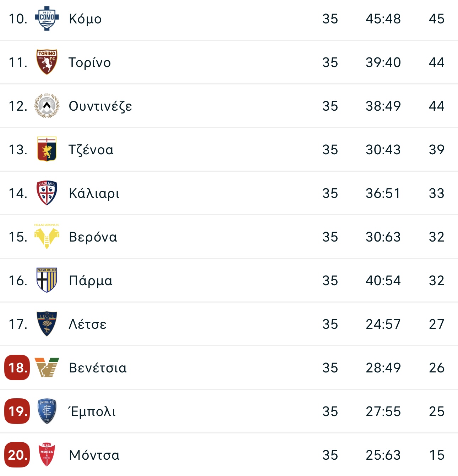This screenshot has width=458, height=476.
Task: Tap the Venezia winged lion crest
Action: point(47,367)
